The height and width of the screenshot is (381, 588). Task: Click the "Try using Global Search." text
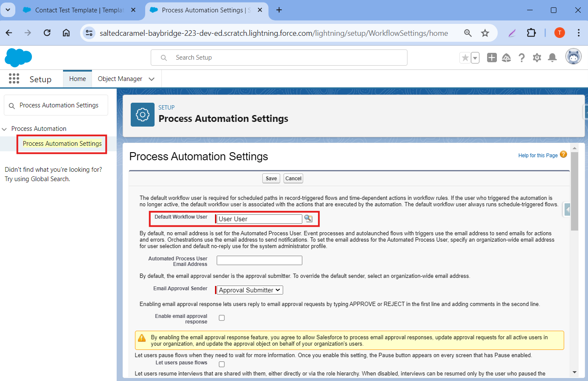click(37, 179)
